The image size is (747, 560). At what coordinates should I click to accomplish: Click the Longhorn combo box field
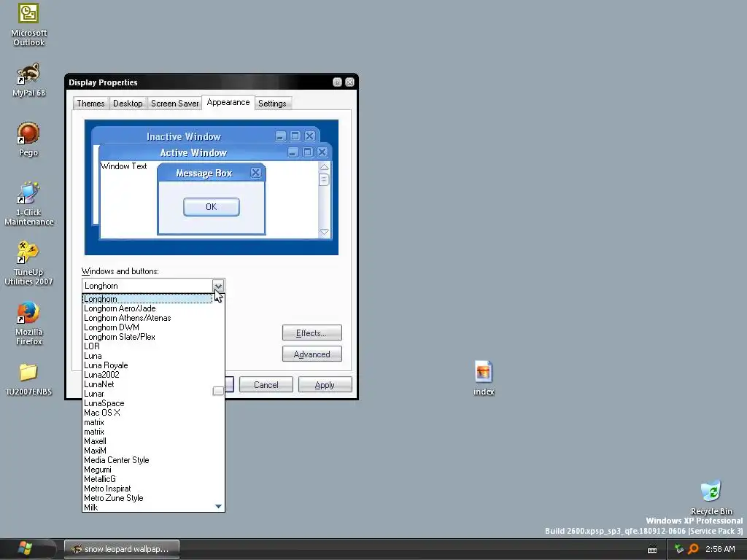point(147,286)
